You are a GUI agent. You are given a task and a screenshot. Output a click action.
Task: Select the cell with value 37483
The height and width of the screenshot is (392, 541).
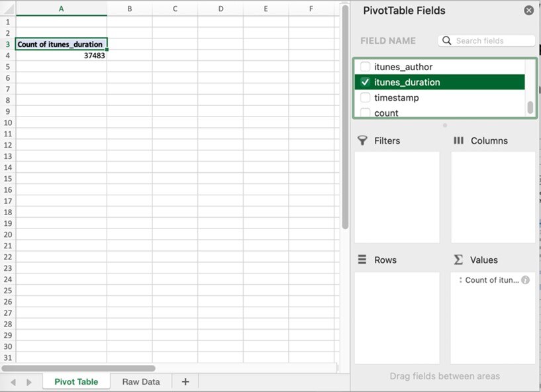[61, 56]
